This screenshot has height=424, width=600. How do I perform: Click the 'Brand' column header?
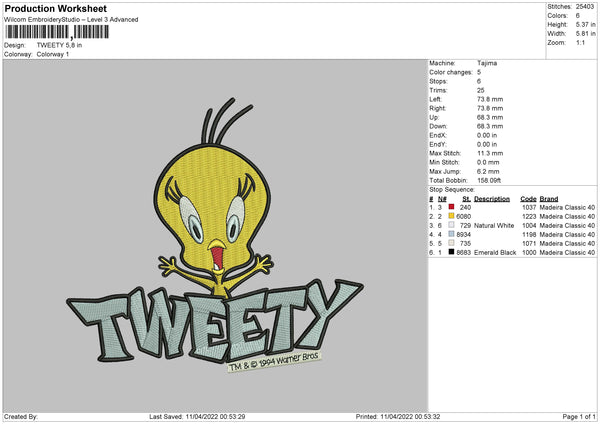tap(549, 199)
